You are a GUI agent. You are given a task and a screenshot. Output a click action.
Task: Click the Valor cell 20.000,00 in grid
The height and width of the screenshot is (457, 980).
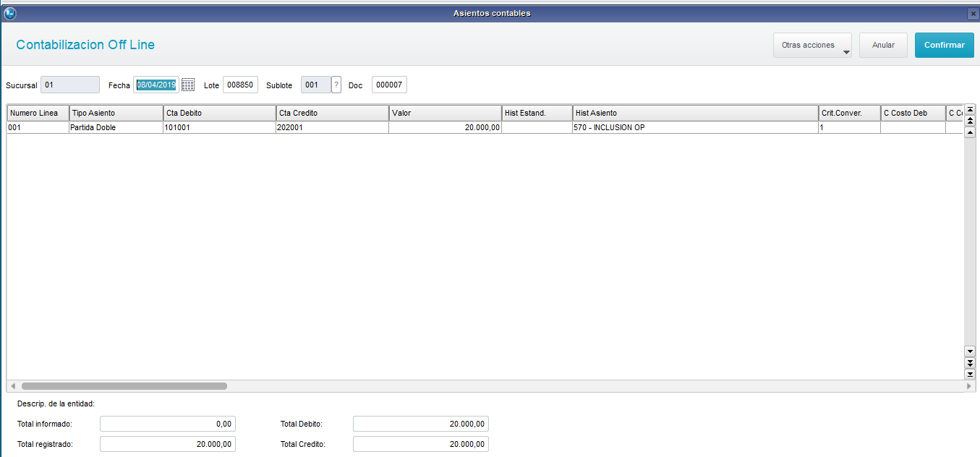tap(445, 127)
